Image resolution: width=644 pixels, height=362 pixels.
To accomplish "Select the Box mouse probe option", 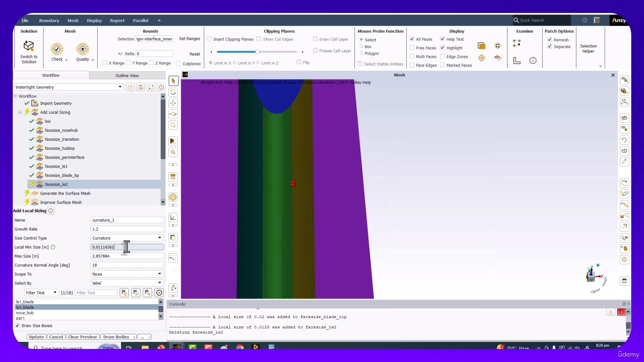I will point(361,47).
